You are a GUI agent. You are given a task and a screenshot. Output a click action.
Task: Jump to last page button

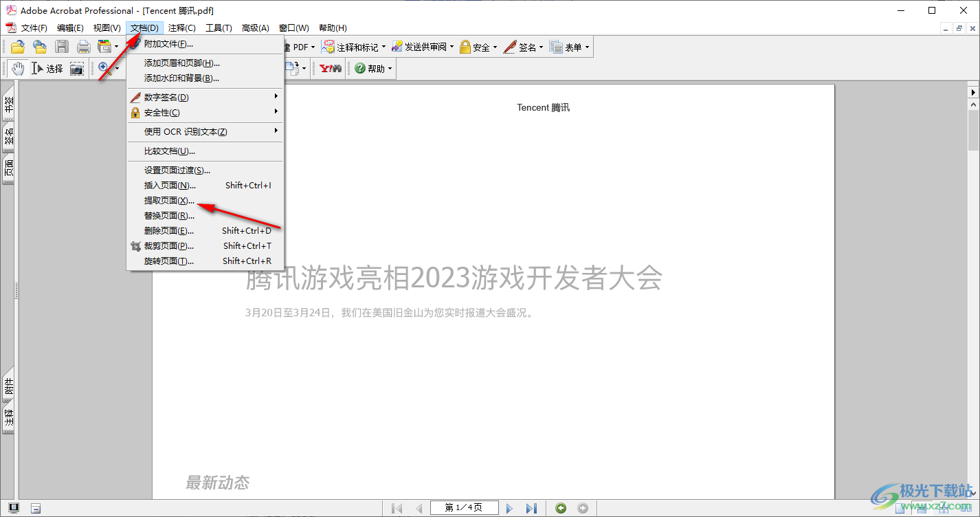[x=531, y=508]
